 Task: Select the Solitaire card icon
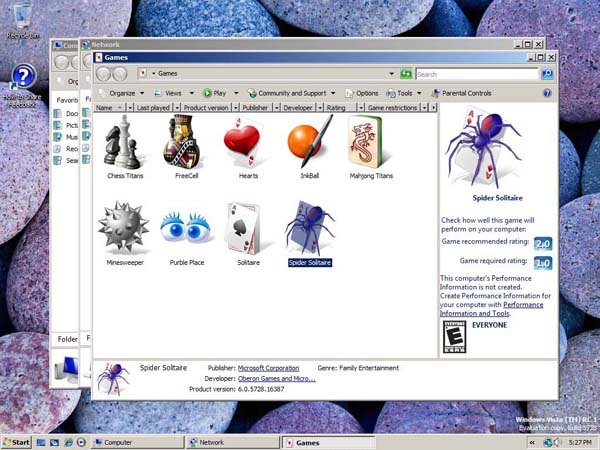[x=248, y=228]
